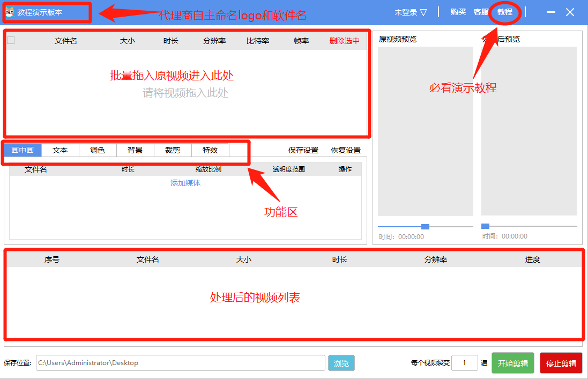
Task: Click the 帧率 column header
Action: (301, 41)
